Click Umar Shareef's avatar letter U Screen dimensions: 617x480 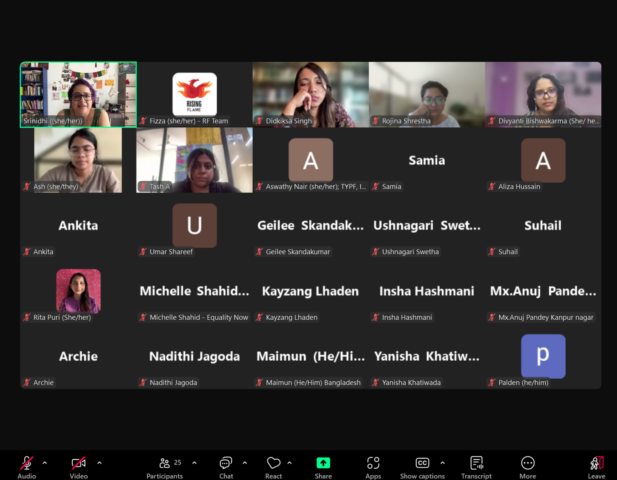(x=194, y=225)
